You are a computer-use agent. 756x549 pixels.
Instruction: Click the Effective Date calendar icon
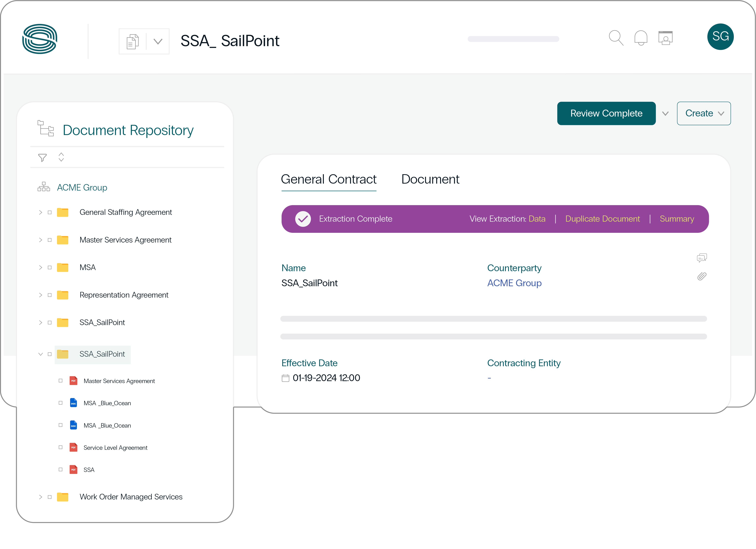(x=285, y=378)
